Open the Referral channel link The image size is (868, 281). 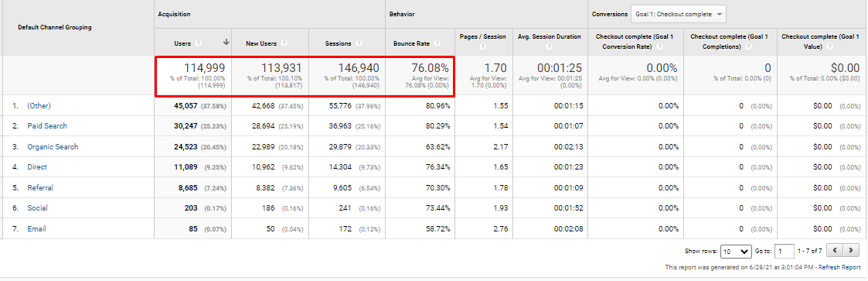coord(40,188)
